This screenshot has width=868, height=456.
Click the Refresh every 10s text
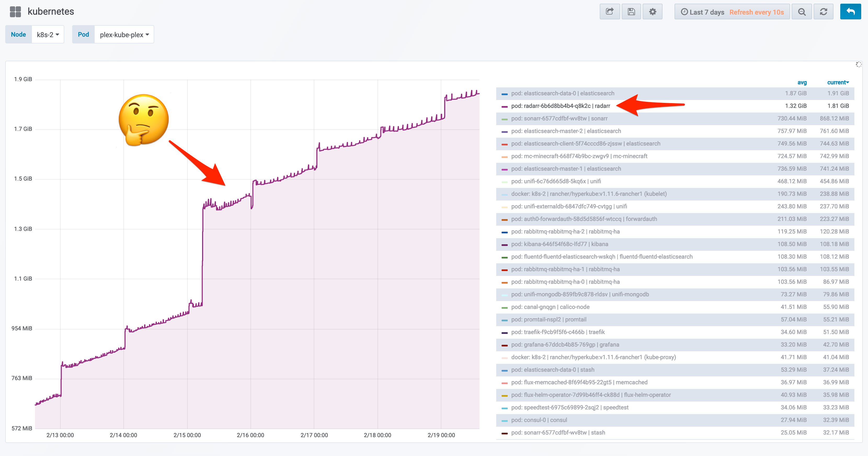pos(756,12)
